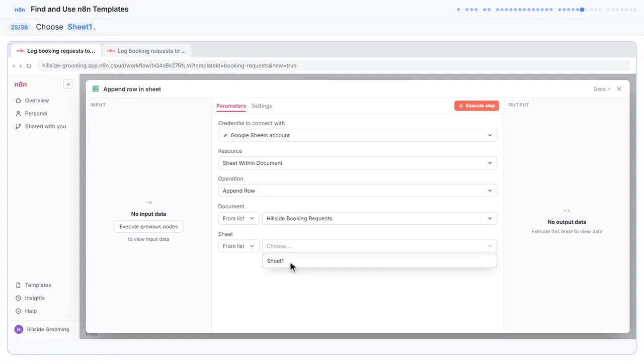Open the Docs link

click(x=602, y=89)
